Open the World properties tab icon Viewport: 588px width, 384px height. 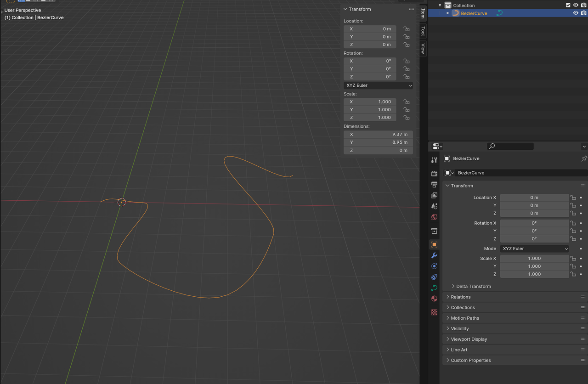(434, 217)
